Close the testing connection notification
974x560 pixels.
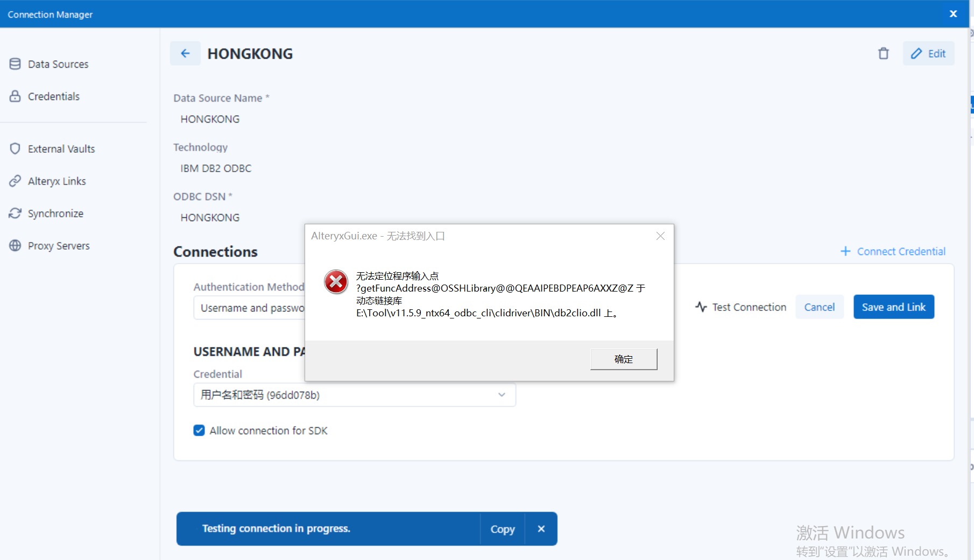pyautogui.click(x=541, y=529)
